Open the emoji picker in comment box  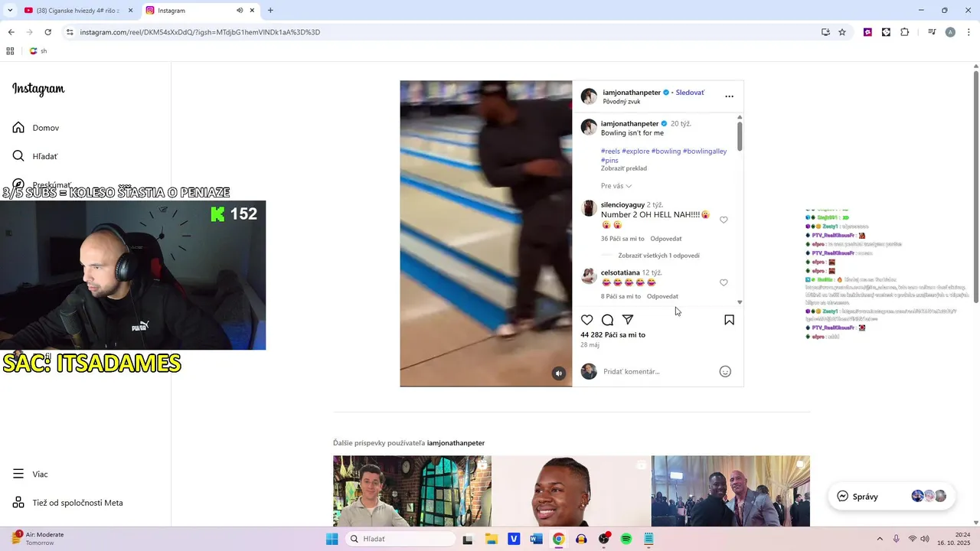click(725, 371)
